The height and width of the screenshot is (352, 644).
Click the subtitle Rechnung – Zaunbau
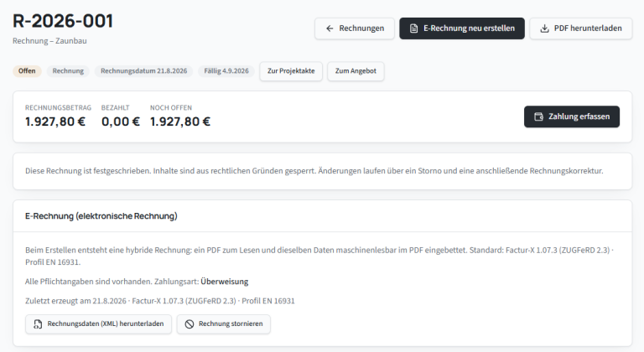[49, 41]
